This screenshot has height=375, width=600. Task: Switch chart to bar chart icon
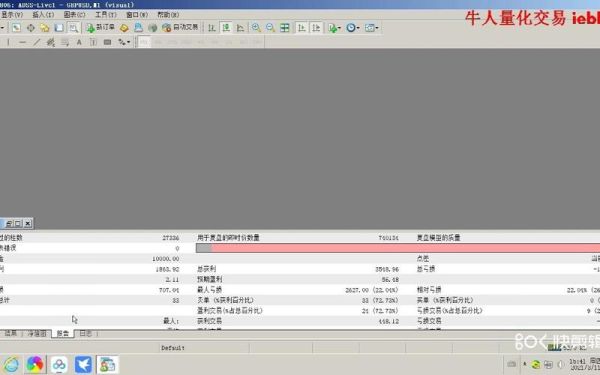pyautogui.click(x=212, y=28)
